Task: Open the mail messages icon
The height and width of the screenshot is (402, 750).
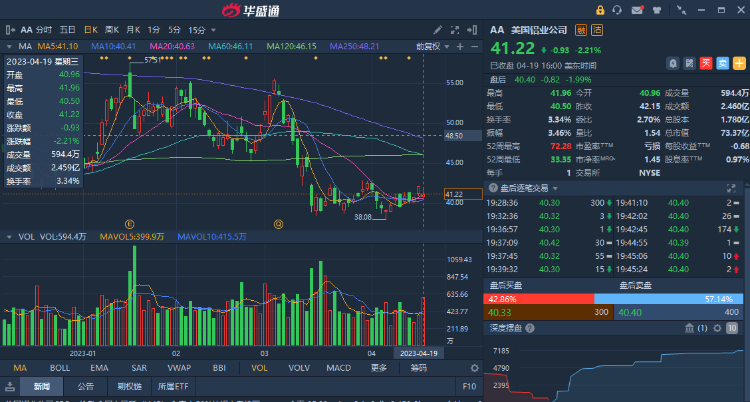Action: pos(637,10)
